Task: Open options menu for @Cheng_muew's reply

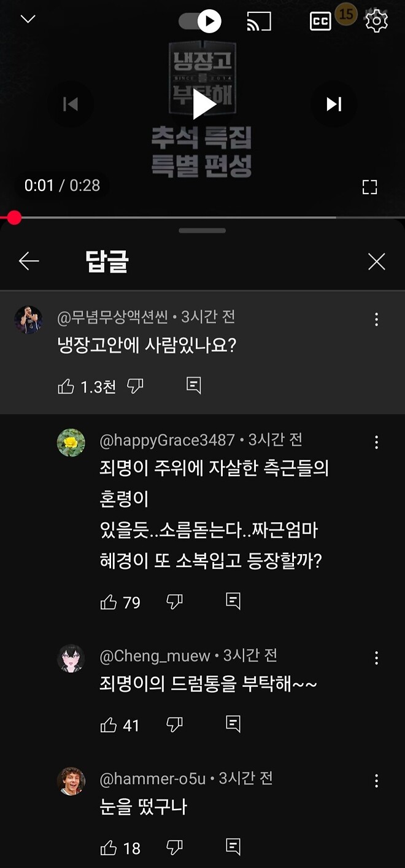Action: [376, 657]
